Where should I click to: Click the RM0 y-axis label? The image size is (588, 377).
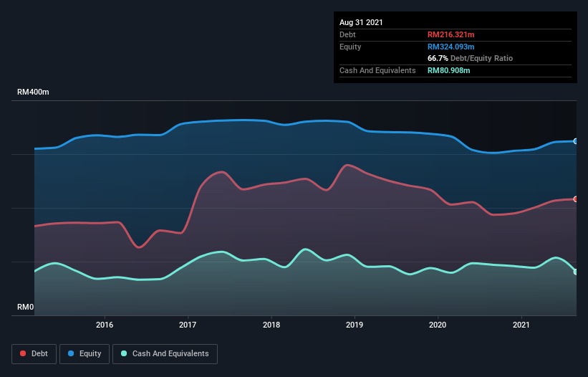coord(26,307)
